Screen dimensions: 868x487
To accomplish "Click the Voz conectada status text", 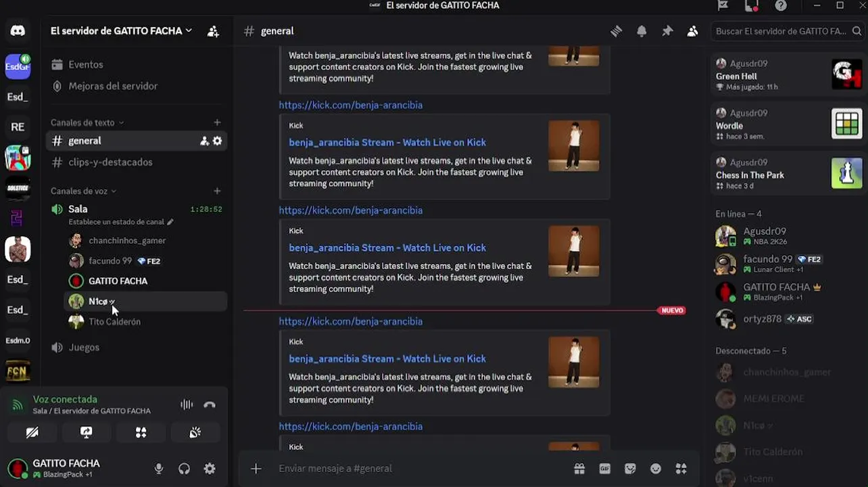I will point(65,399).
